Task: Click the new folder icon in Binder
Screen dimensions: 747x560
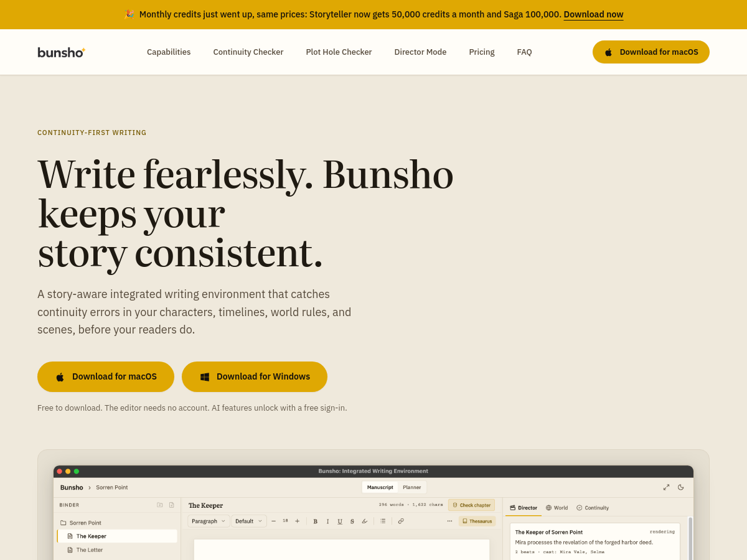Action: [x=160, y=505]
